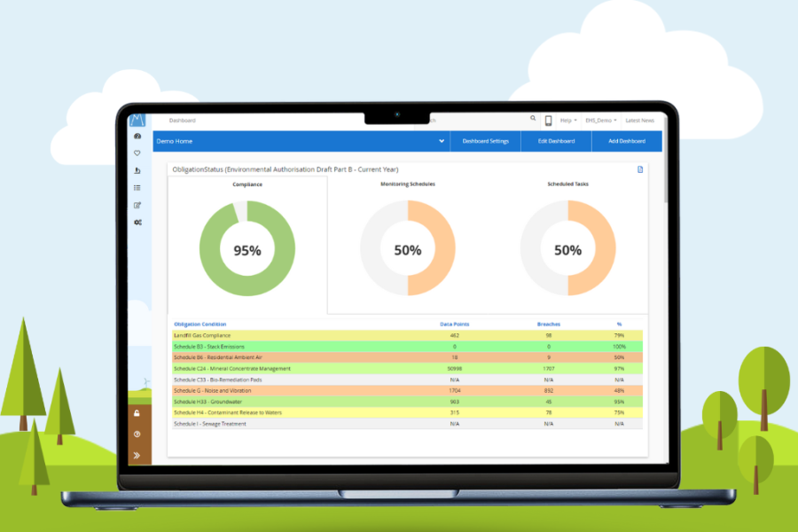Select the Compliance 95% donut chart
The image size is (798, 532).
[247, 249]
